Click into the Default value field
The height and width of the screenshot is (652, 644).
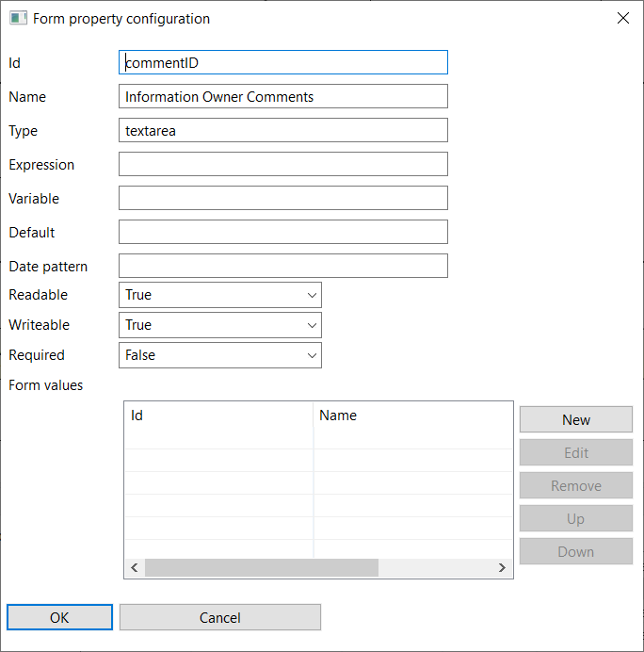283,232
